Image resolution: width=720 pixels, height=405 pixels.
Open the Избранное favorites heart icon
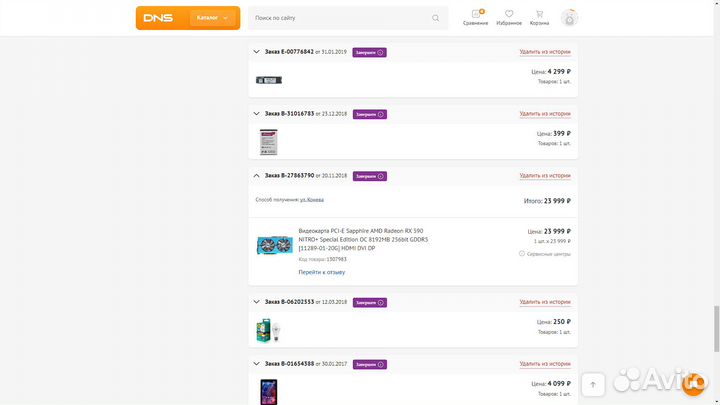pos(509,17)
